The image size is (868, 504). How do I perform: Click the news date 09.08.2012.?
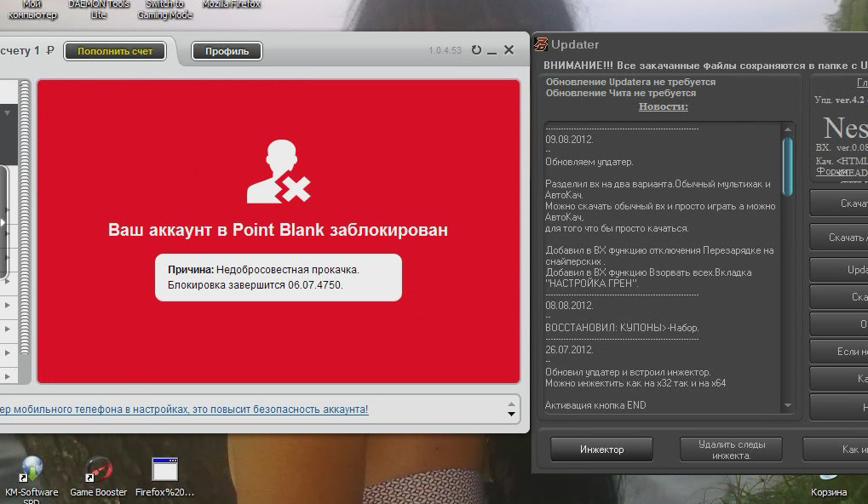(569, 140)
